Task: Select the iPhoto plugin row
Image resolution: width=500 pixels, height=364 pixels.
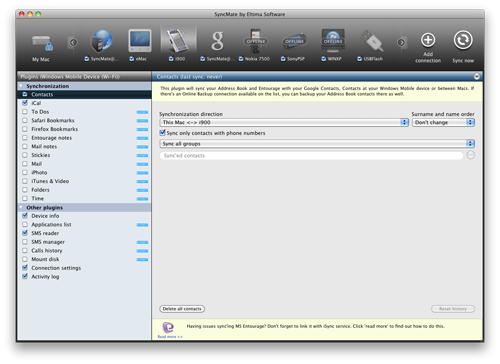Action: click(84, 172)
